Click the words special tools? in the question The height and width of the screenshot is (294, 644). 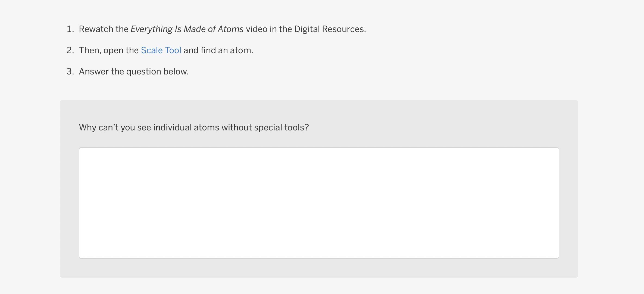(281, 127)
